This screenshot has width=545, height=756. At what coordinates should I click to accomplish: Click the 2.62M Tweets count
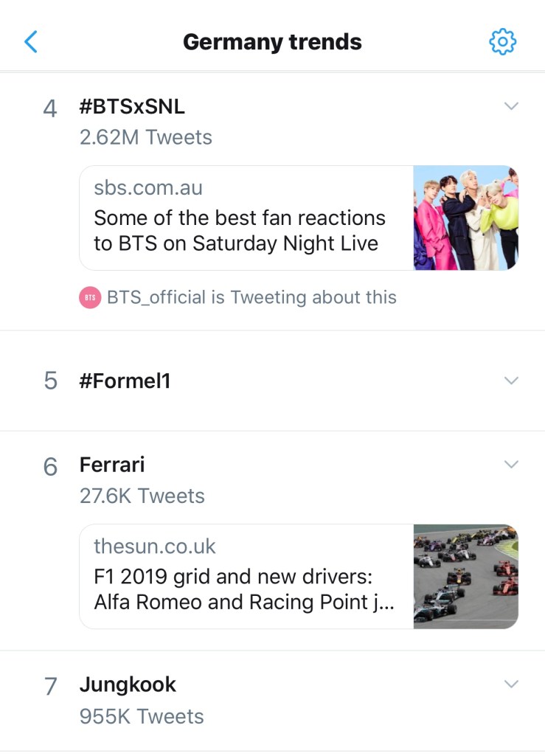click(x=146, y=137)
